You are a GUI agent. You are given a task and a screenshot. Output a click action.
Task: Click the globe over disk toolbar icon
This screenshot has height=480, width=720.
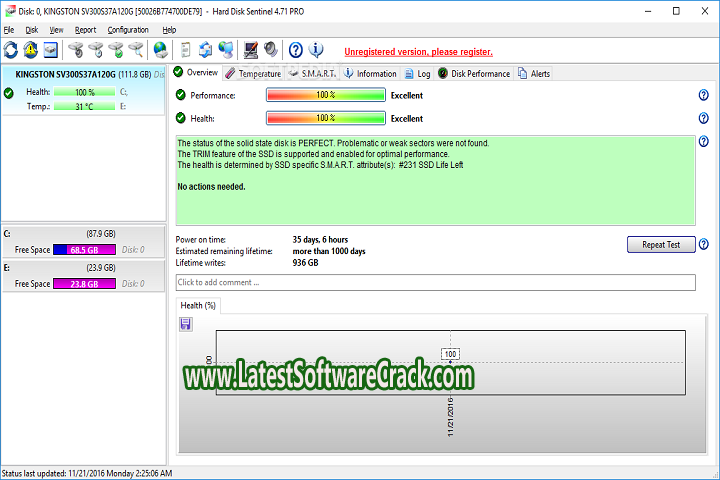coord(160,50)
